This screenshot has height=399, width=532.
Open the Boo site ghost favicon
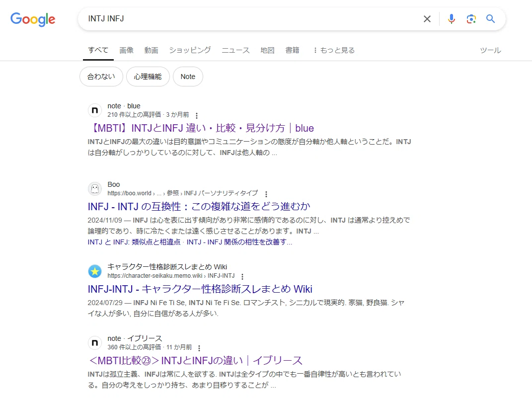pyautogui.click(x=95, y=189)
